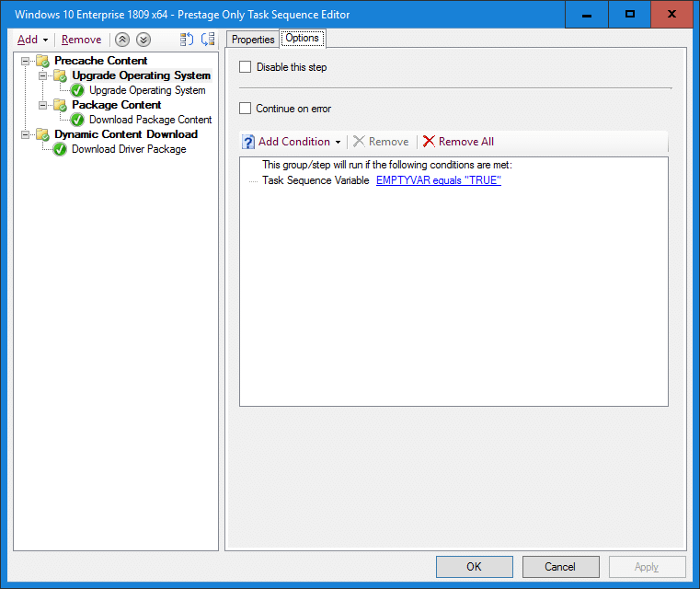Open the Add dropdown arrow
The image size is (700, 589).
pos(46,40)
